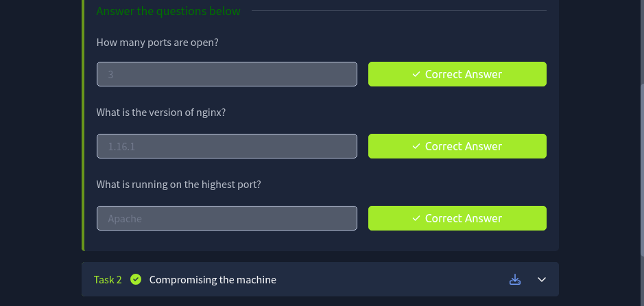
Task: Click the 'What is the version of nginx?' question
Action: pyautogui.click(x=161, y=113)
